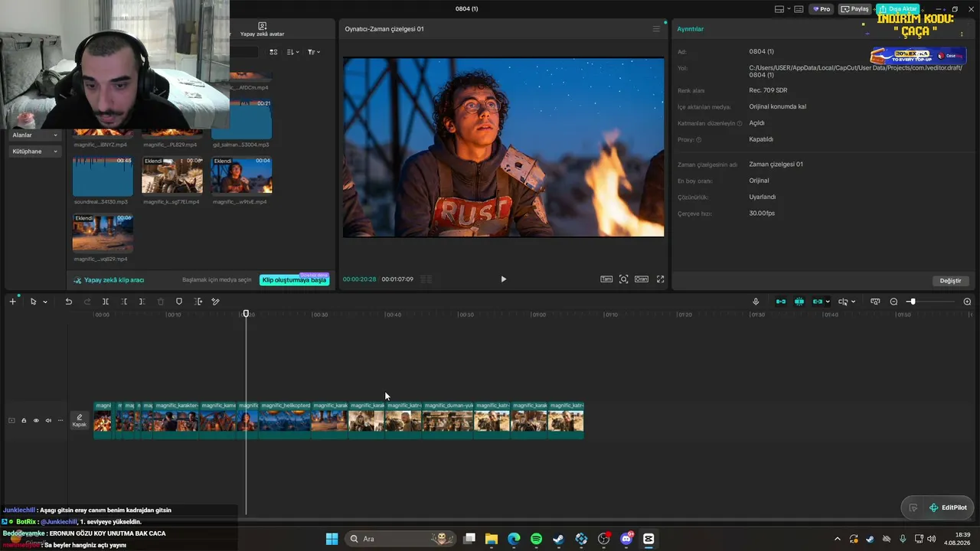Expand the linkage options arrow

[x=828, y=302]
